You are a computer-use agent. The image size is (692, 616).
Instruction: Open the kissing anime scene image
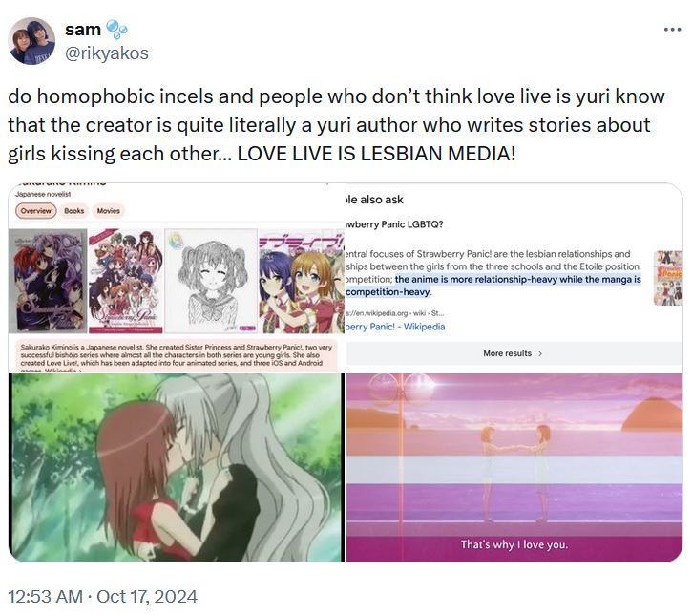pos(177,468)
